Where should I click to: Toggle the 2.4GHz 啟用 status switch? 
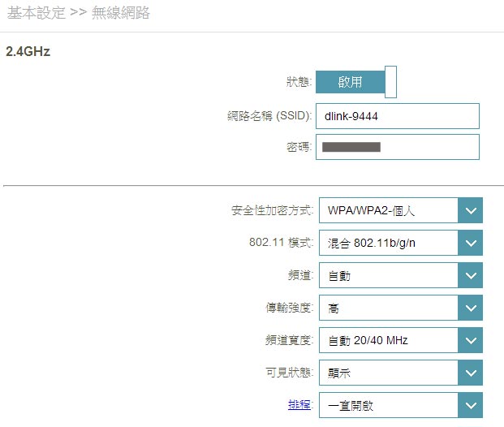point(355,82)
